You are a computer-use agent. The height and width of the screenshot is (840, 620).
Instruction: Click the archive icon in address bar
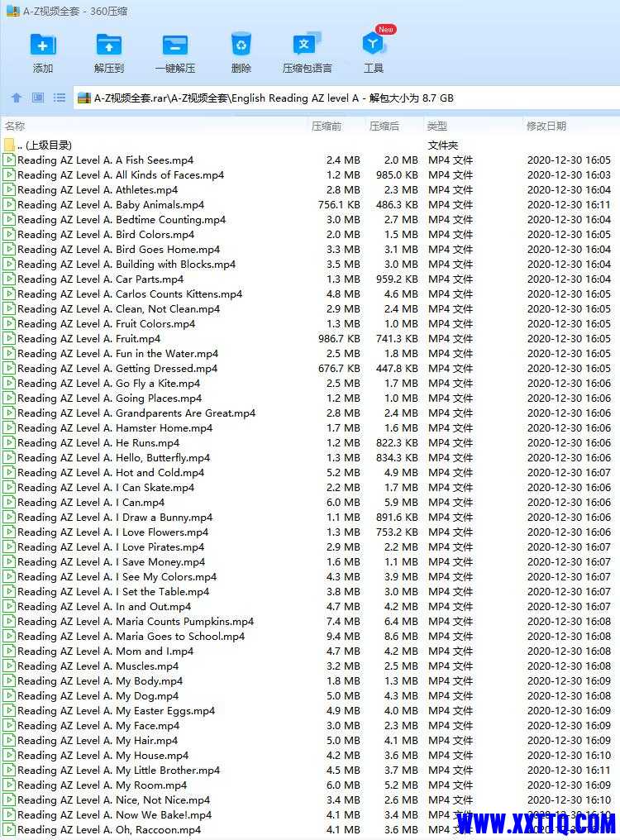click(84, 98)
